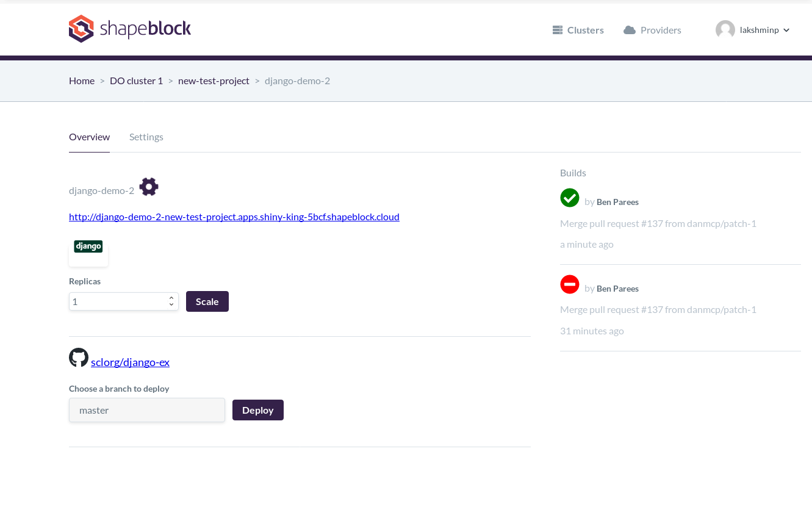Expand the lakshminp account dropdown
The height and width of the screenshot is (518, 812).
pyautogui.click(x=786, y=30)
